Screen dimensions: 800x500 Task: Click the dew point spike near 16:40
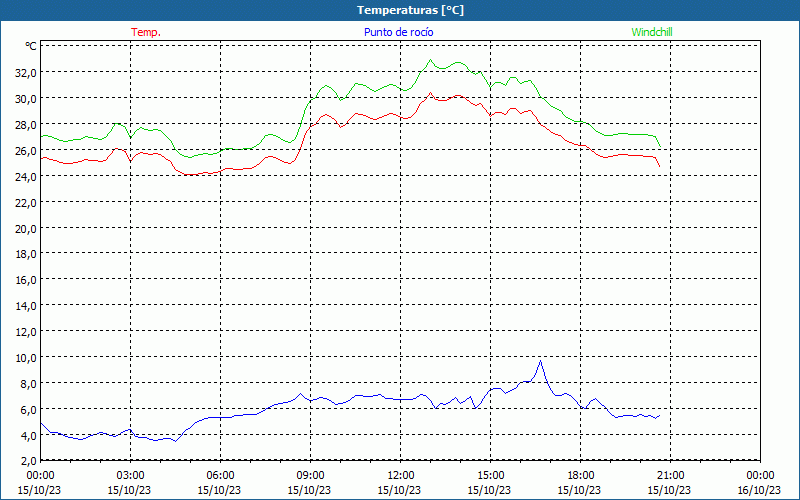pos(540,361)
